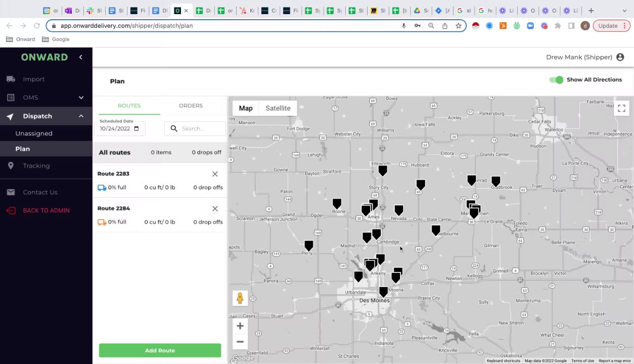Collapse the Dispatch menu chevron

click(x=81, y=116)
